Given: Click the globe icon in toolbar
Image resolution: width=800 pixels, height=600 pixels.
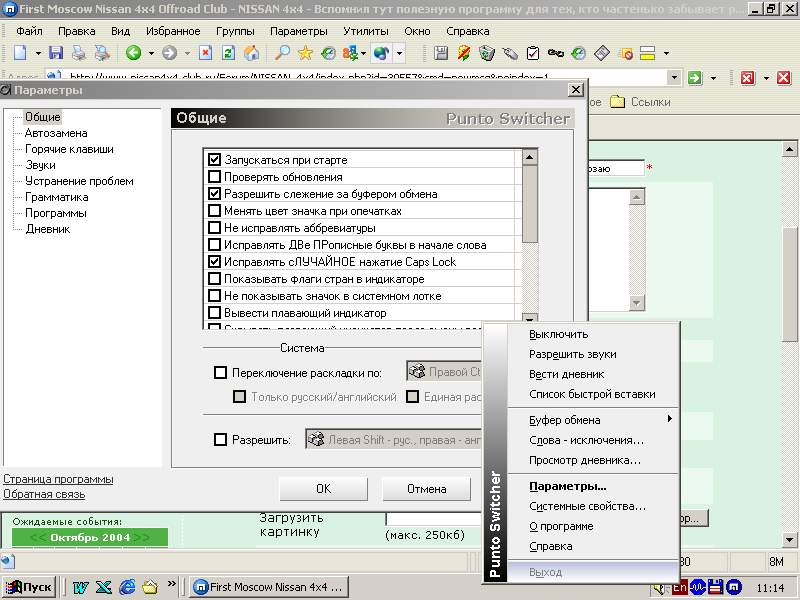Looking at the screenshot, I should (382, 53).
